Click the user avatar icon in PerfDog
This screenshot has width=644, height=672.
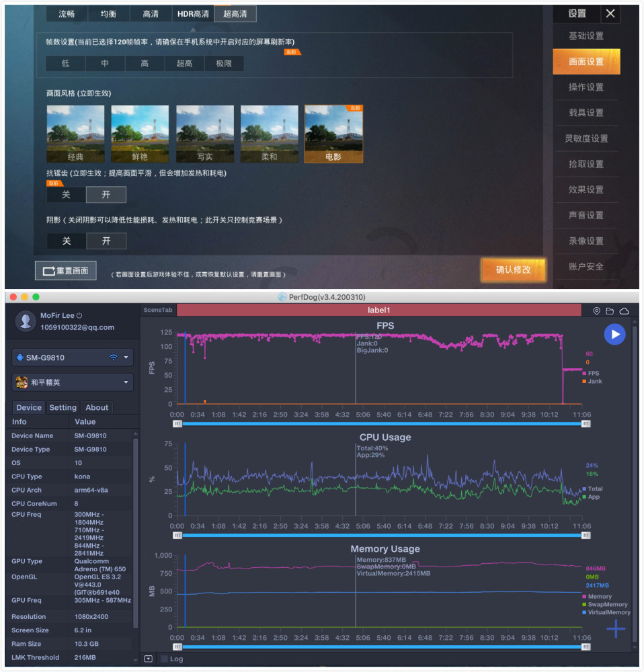coord(26,321)
